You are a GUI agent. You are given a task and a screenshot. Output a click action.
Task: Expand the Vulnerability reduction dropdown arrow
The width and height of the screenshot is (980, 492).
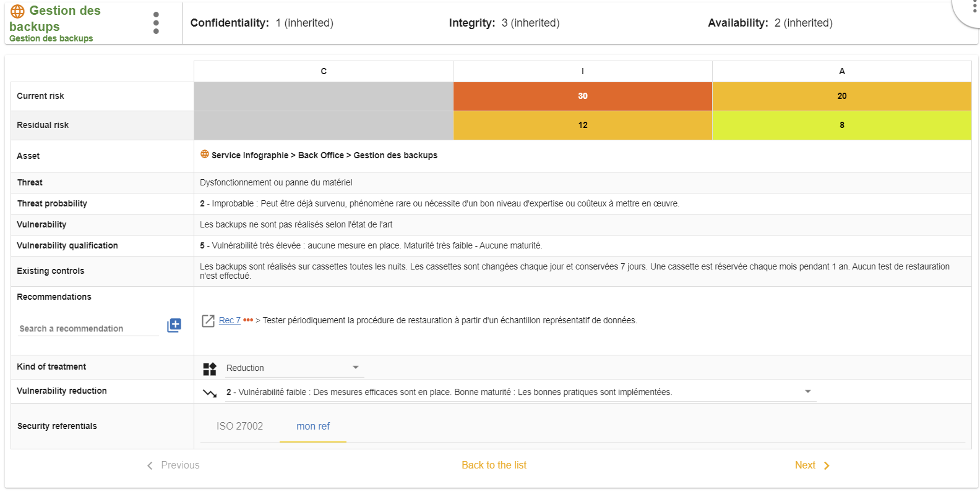(x=807, y=391)
